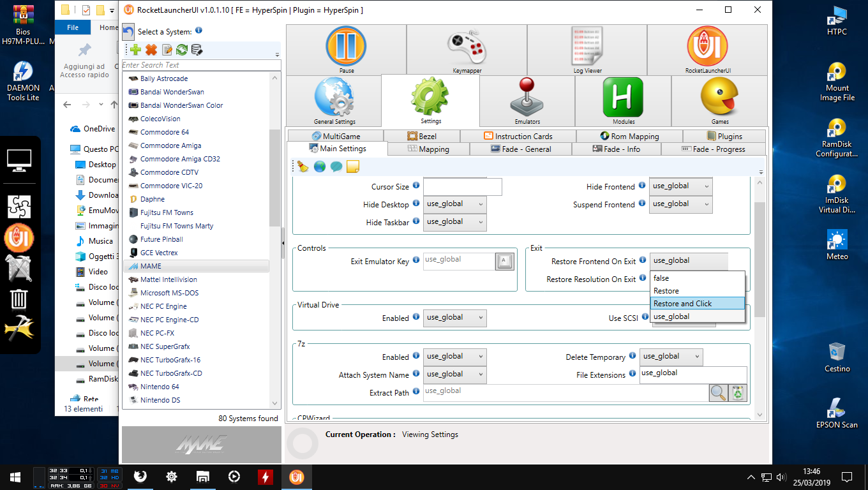Click magnifier browse icon beside Extract Path
The height and width of the screenshot is (490, 868).
click(x=719, y=392)
